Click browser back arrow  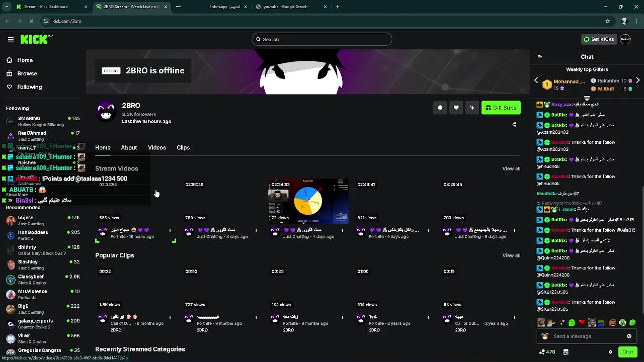point(7,21)
